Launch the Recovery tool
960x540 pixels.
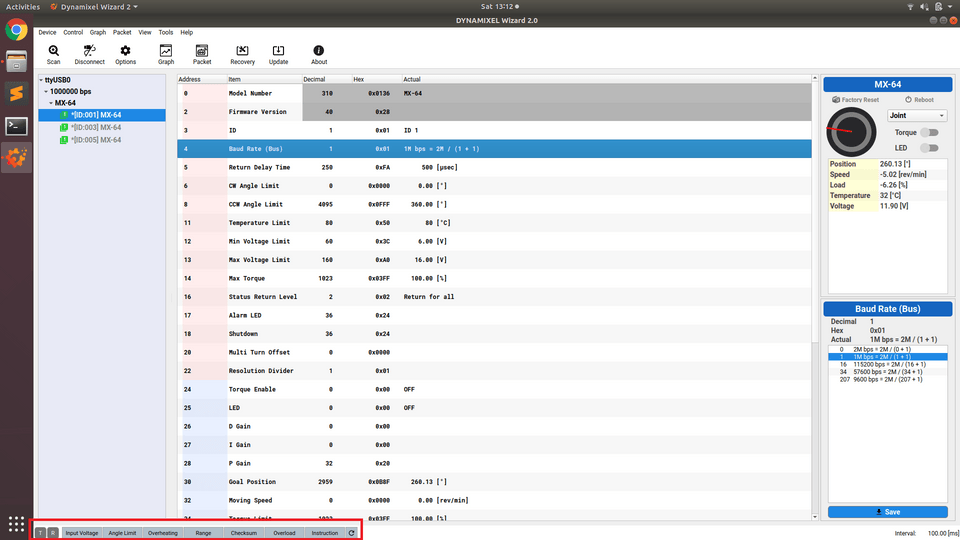(x=242, y=54)
